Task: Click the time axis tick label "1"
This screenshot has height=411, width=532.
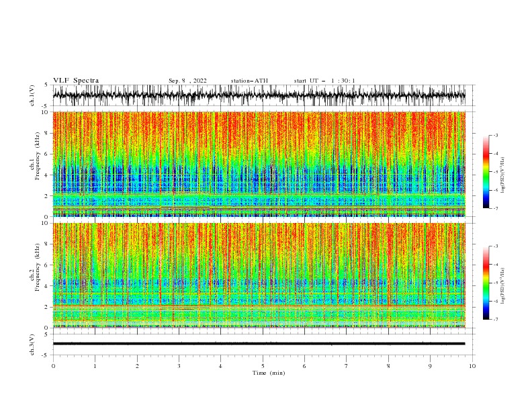Action: (x=95, y=366)
